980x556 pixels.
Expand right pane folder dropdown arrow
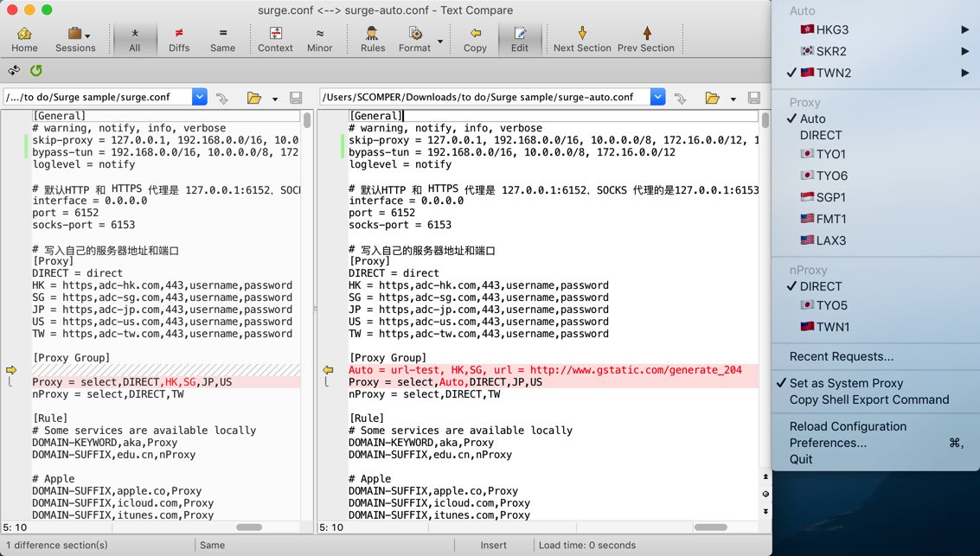pos(733,99)
